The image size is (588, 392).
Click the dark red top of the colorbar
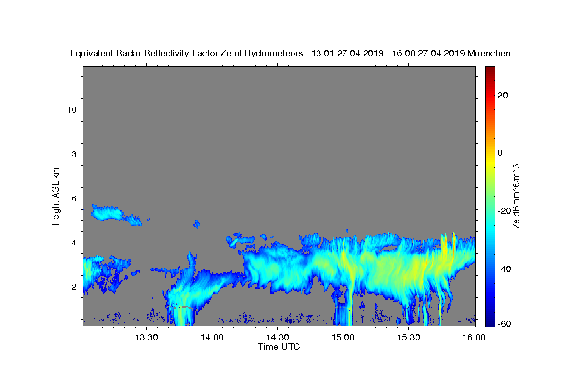click(490, 71)
